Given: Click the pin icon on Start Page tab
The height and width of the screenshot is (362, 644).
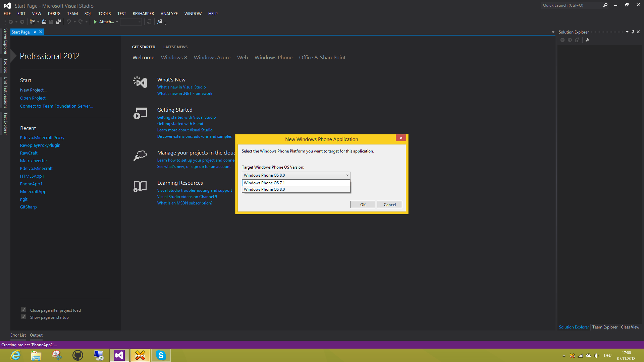Looking at the screenshot, I should pos(34,32).
